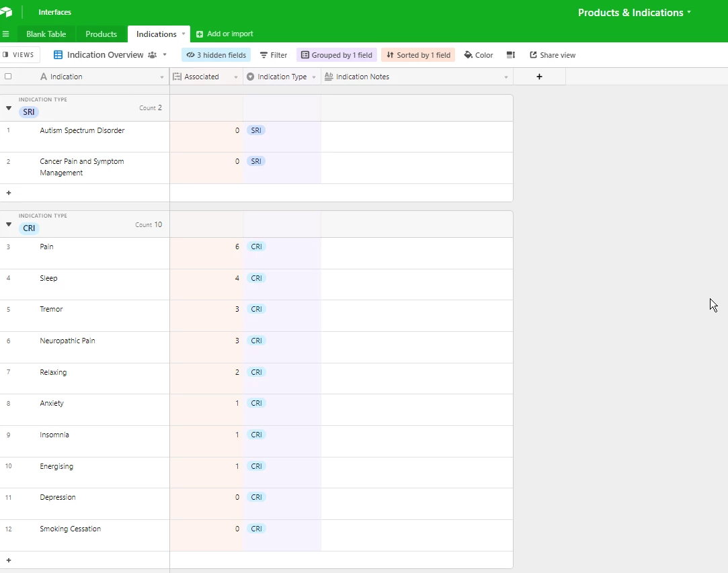This screenshot has height=573, width=728.
Task: Open the Airtable home logo
Action: click(x=6, y=12)
